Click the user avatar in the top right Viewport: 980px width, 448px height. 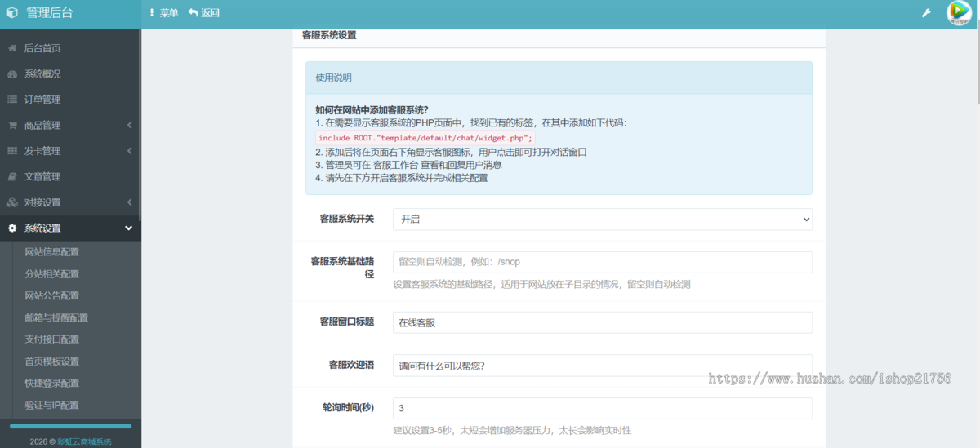point(958,12)
